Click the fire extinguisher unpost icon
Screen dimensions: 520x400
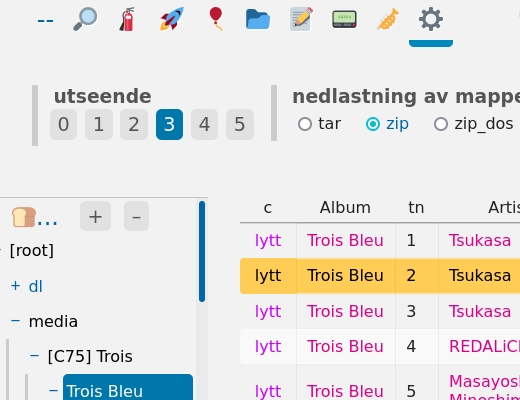coord(128,19)
